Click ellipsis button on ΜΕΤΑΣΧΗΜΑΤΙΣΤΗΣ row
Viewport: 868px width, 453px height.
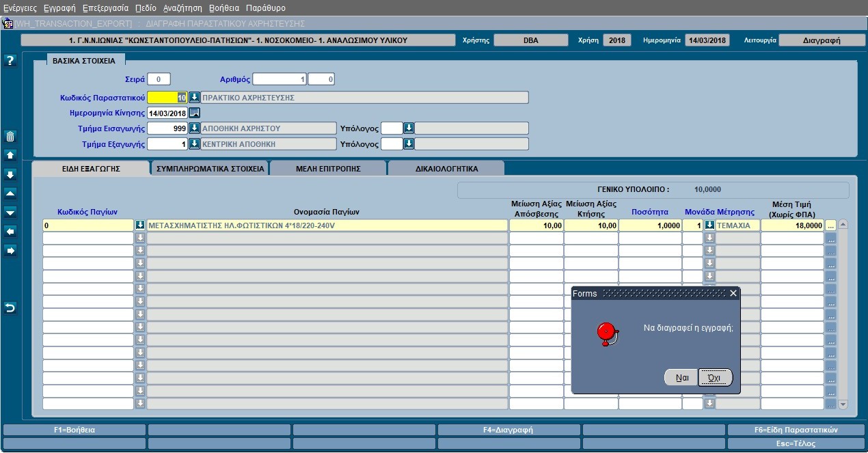(830, 225)
